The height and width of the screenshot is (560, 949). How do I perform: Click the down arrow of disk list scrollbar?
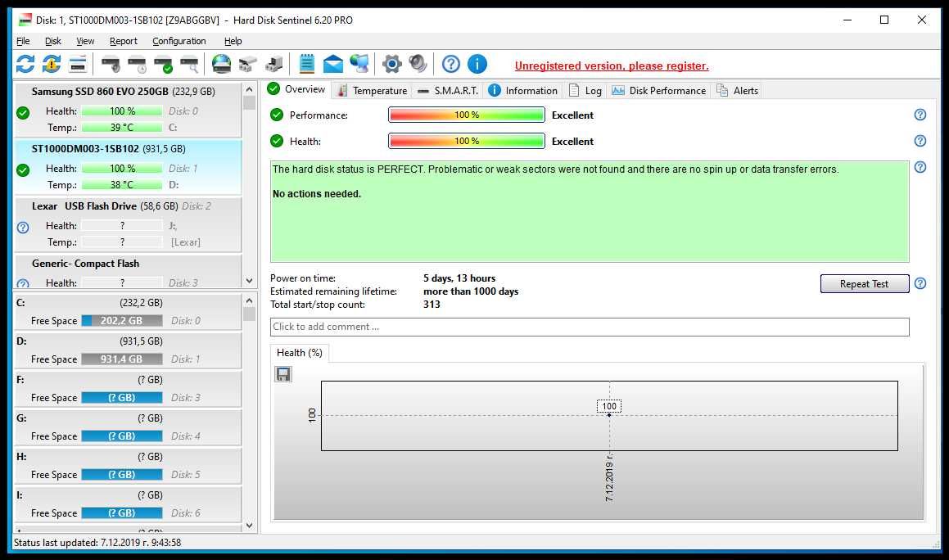coord(250,281)
